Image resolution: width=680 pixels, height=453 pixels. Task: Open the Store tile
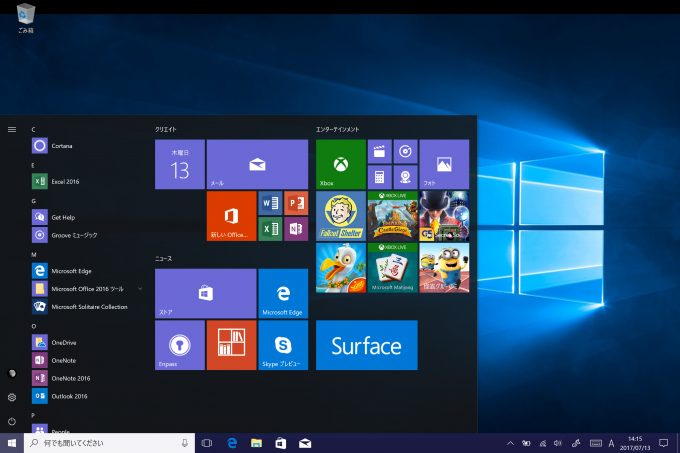coord(206,293)
